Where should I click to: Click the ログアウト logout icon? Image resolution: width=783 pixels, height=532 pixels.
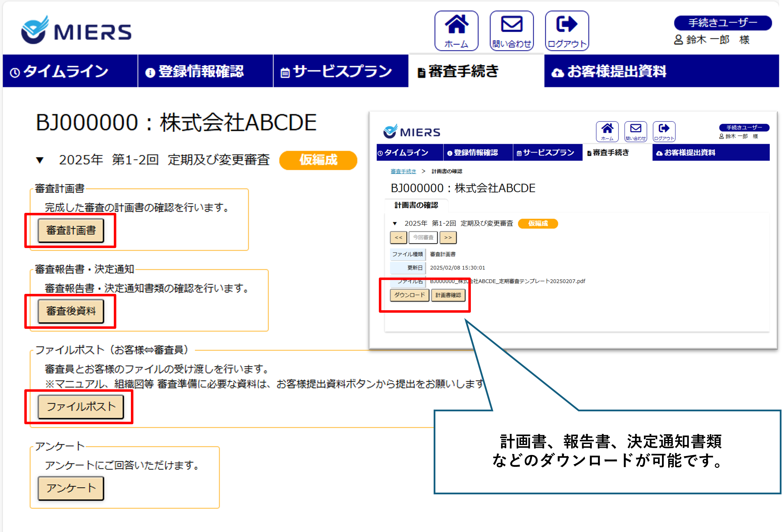click(567, 31)
